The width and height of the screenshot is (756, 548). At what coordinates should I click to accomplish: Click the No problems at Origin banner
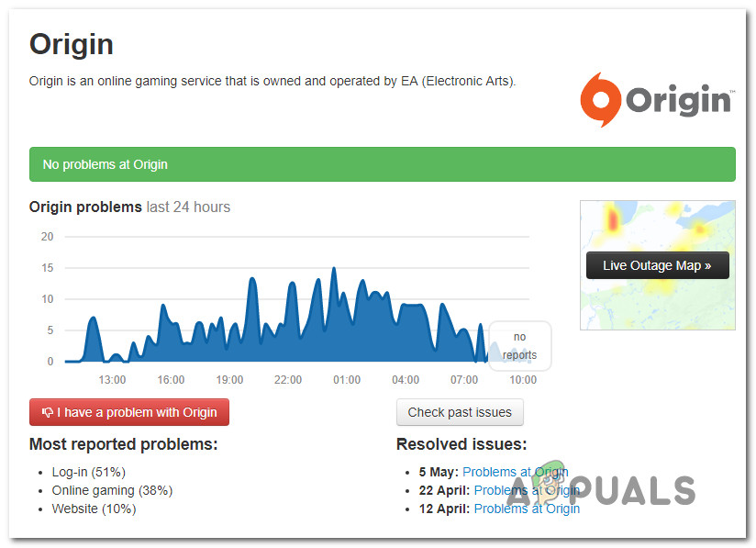pyautogui.click(x=383, y=164)
